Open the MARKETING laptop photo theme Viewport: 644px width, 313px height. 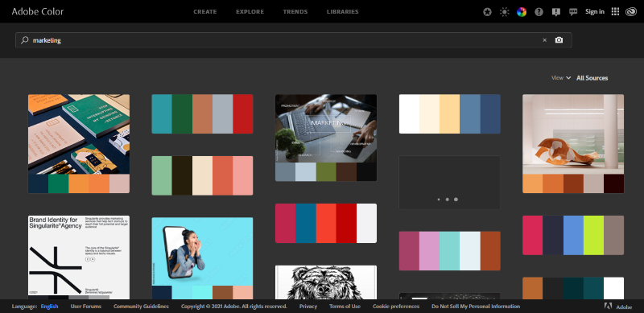[x=326, y=129]
